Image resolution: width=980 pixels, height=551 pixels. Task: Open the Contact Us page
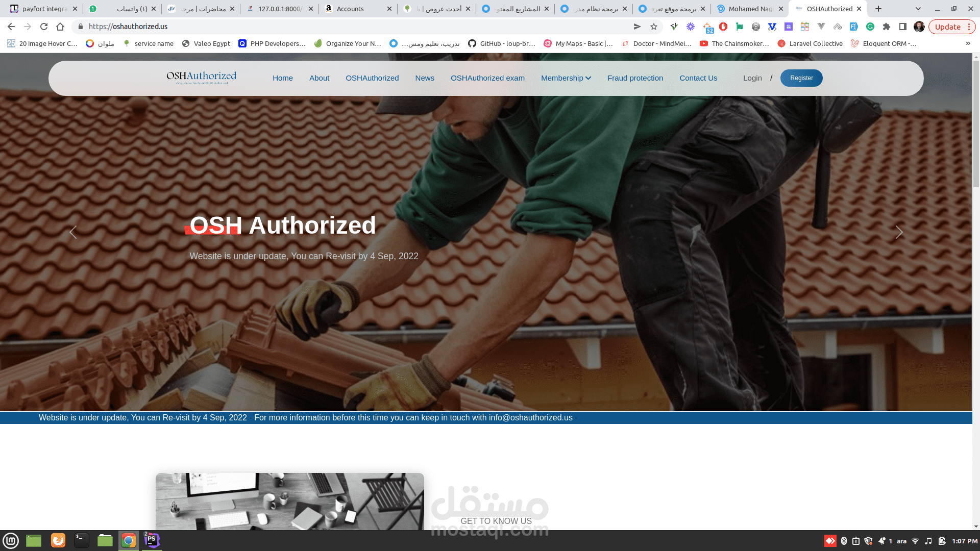pyautogui.click(x=698, y=78)
